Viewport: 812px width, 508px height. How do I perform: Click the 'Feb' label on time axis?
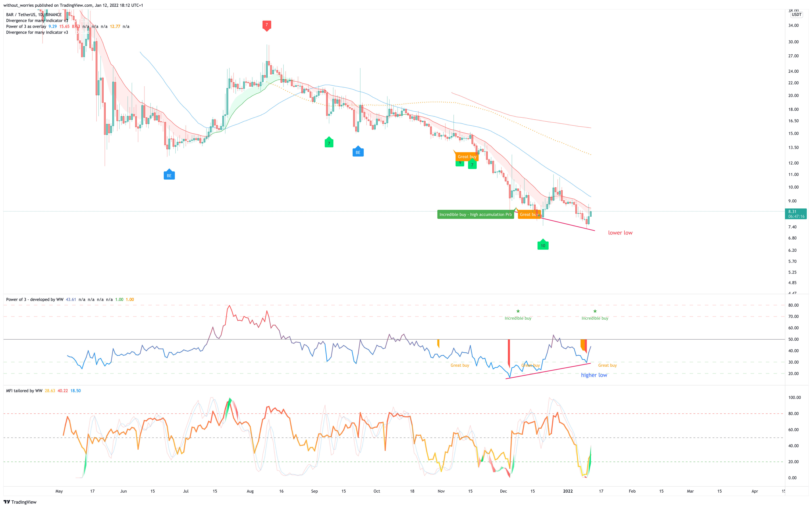point(632,491)
